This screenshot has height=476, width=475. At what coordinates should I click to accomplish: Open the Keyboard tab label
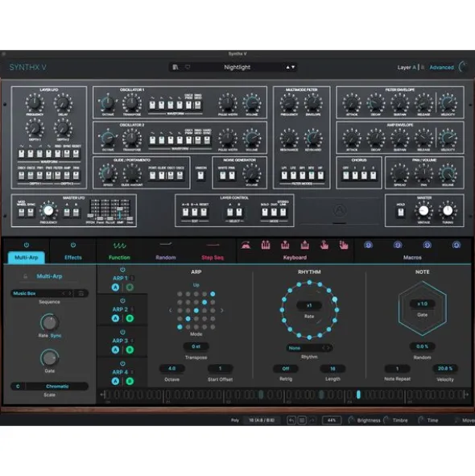[295, 258]
